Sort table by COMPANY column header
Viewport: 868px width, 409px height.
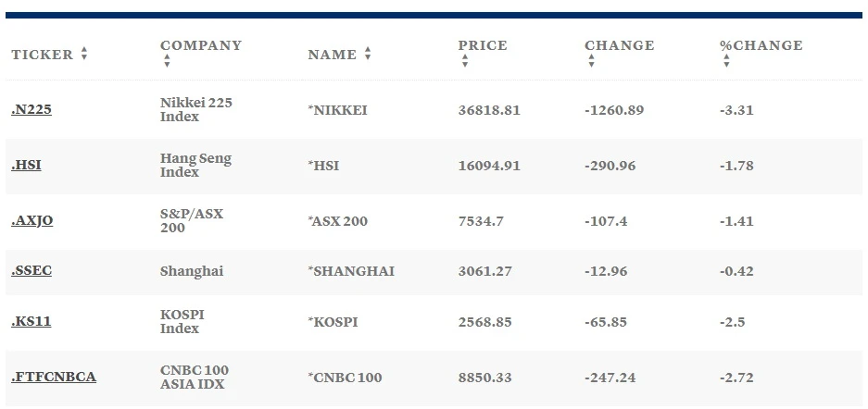[201, 45]
